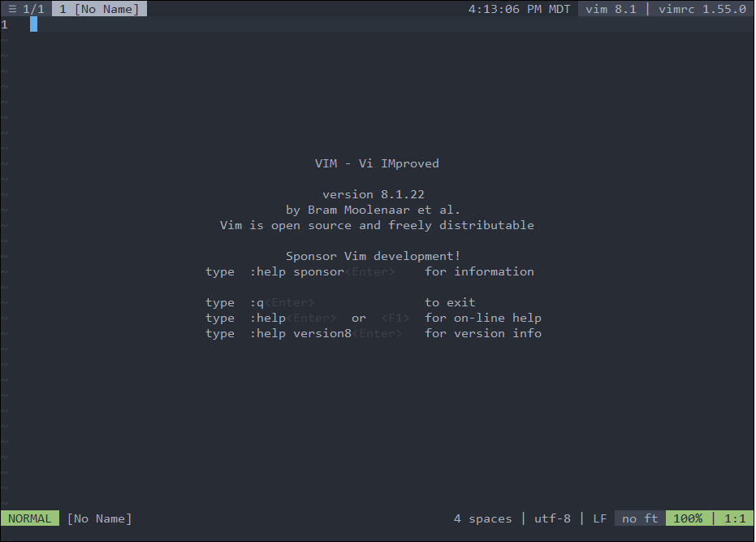Click the 'to exit' text
Image resolution: width=756 pixels, height=542 pixels.
coord(450,302)
